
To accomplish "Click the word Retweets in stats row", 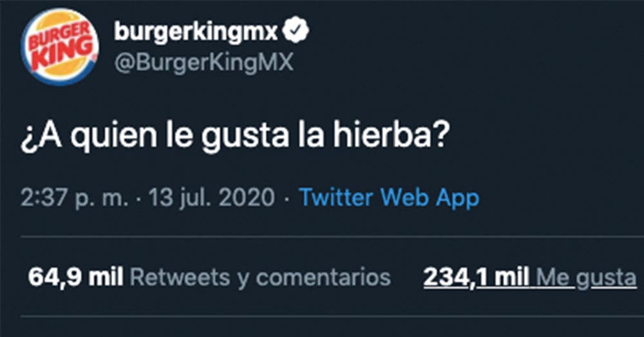I will click(180, 278).
